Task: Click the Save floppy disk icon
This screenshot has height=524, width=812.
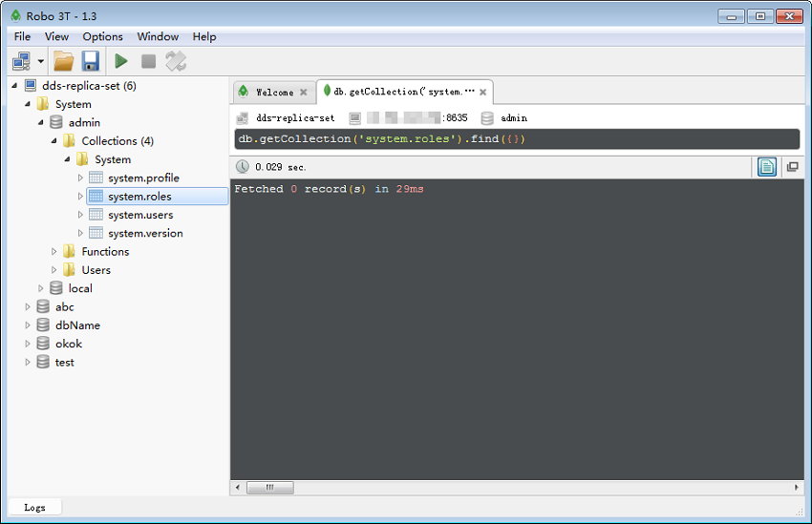Action: [x=90, y=61]
